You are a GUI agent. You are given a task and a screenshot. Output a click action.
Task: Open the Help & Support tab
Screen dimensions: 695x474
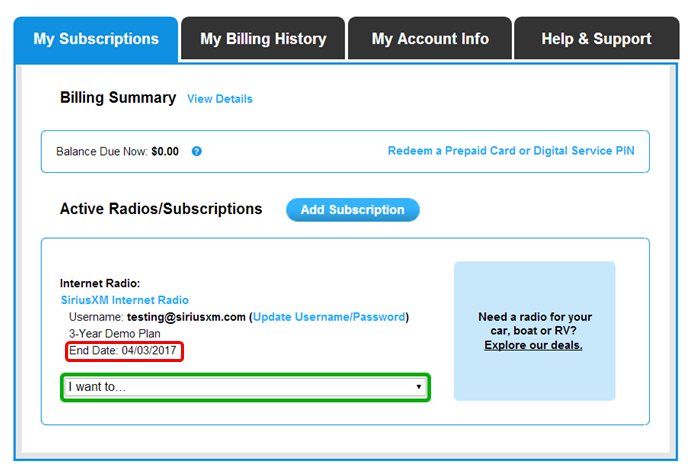click(x=596, y=39)
